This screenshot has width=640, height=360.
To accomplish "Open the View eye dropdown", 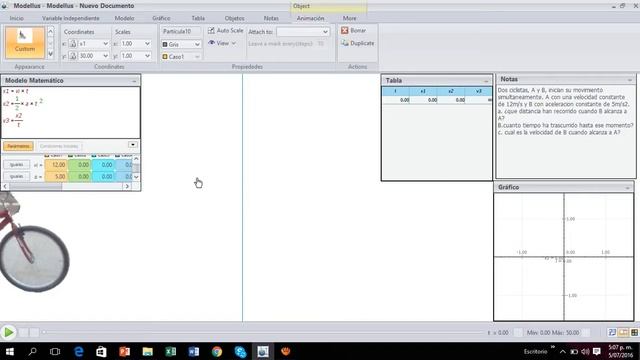I will [222, 43].
